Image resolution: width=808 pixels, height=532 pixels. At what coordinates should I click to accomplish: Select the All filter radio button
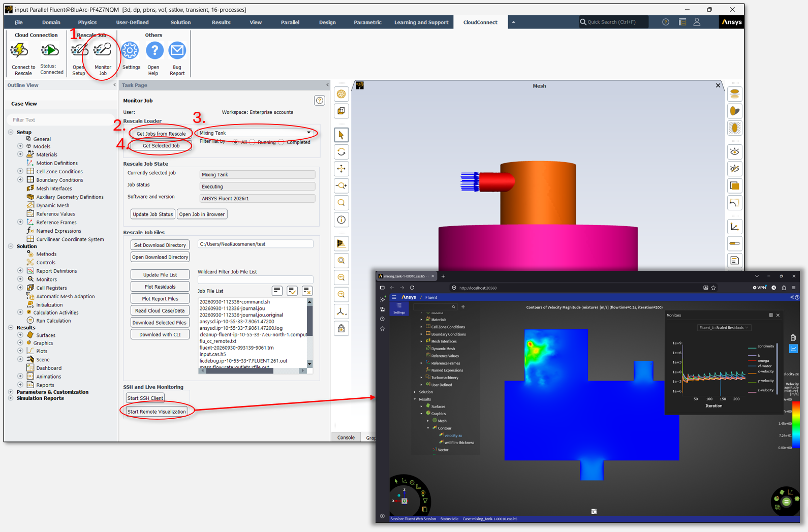[x=235, y=143]
